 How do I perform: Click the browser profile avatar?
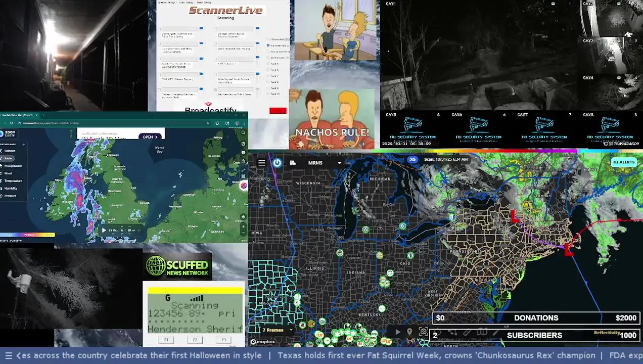point(237,123)
